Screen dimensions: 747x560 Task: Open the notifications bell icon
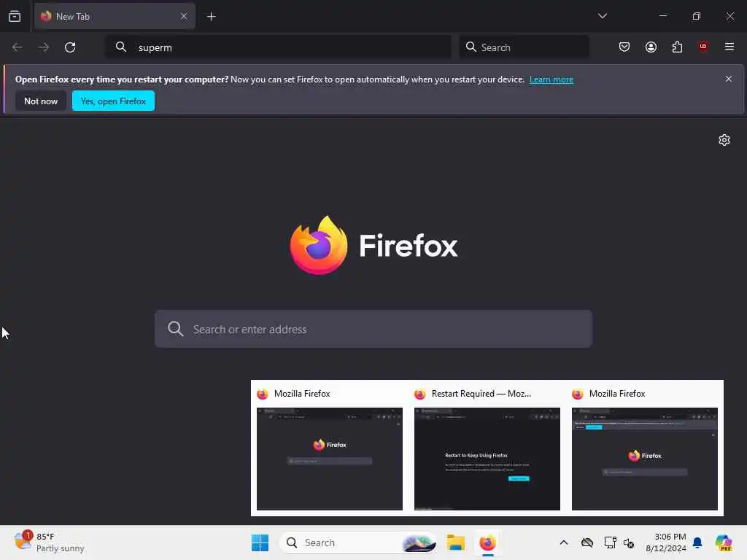click(x=697, y=542)
